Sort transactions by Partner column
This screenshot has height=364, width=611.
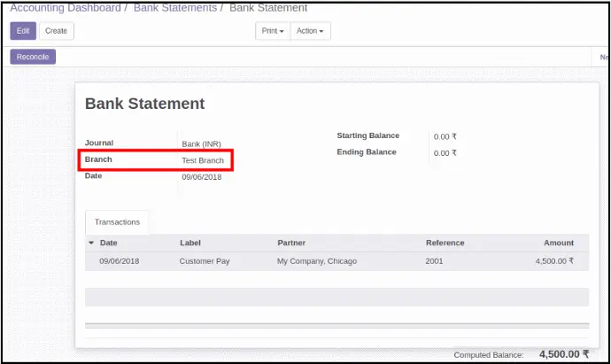point(291,243)
